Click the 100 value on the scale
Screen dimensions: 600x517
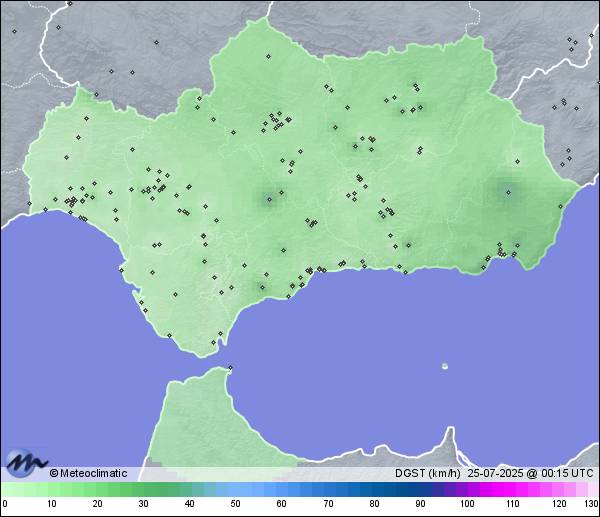tap(467, 504)
